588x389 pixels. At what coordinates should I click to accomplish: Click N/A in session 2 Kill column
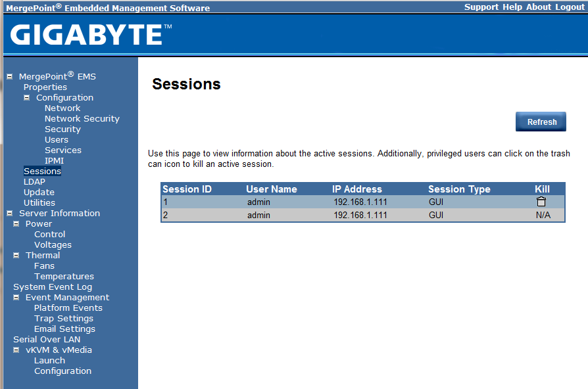pos(543,215)
